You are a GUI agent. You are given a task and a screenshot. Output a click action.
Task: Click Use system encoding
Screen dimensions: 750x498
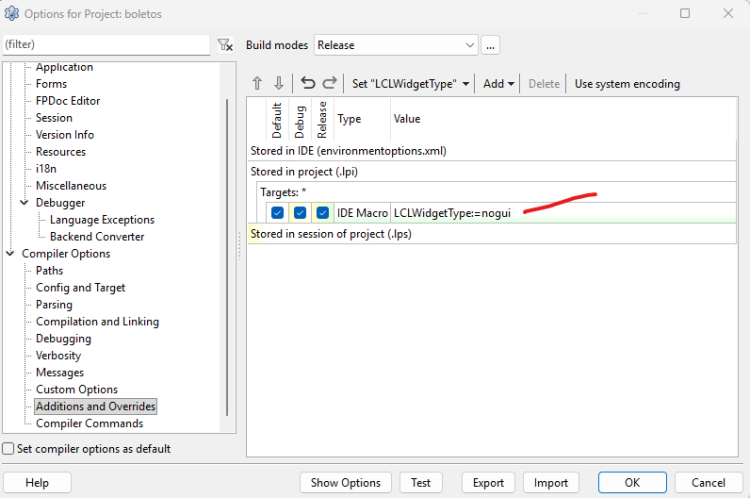coord(627,84)
